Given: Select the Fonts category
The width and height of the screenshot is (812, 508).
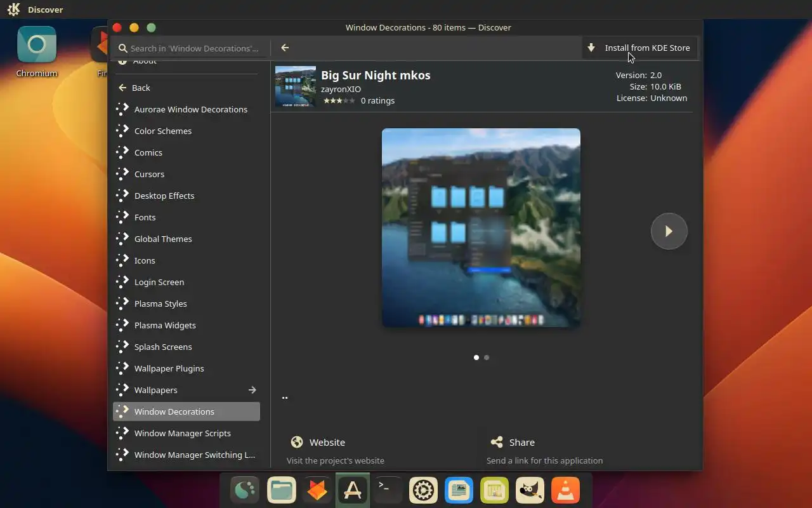Looking at the screenshot, I should coord(187,217).
